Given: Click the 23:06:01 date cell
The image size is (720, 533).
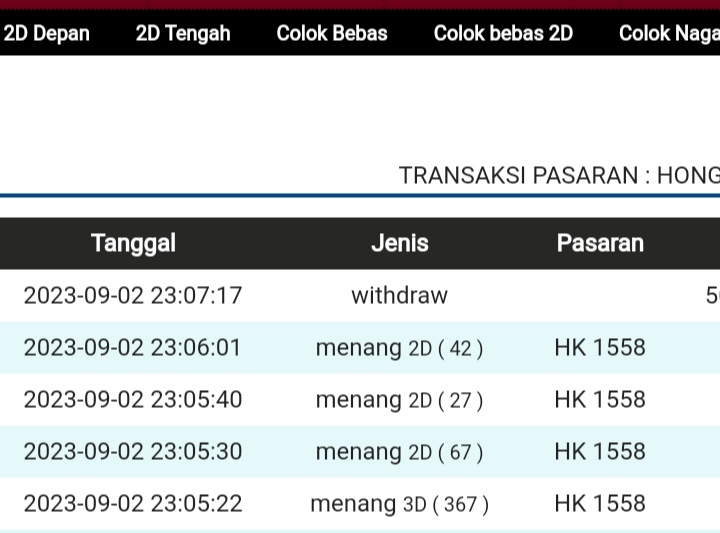Looking at the screenshot, I should click(x=133, y=347).
